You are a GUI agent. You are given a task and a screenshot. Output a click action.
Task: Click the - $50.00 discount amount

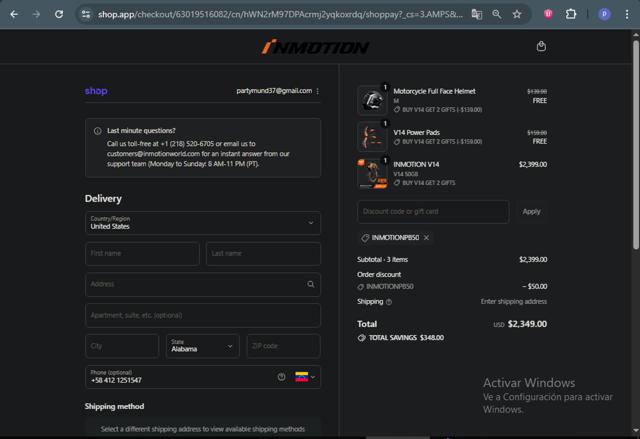point(535,286)
